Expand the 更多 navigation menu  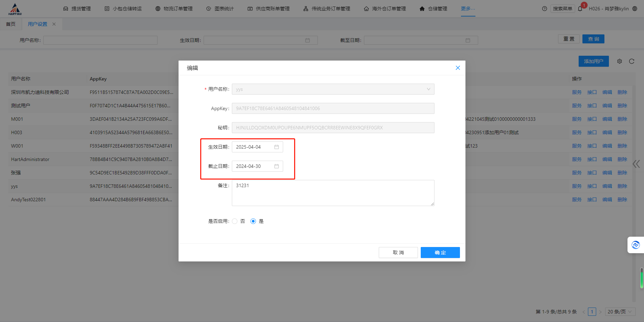(x=468, y=9)
